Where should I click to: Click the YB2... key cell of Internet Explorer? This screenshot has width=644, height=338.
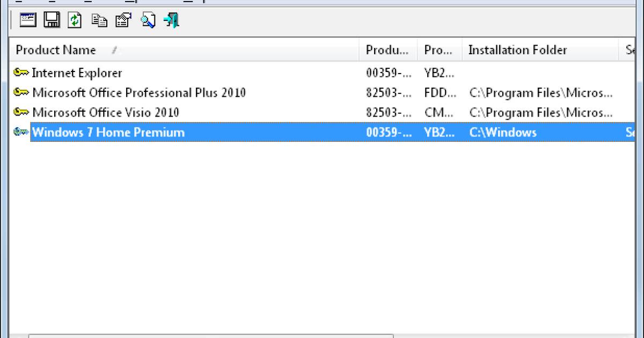point(439,73)
